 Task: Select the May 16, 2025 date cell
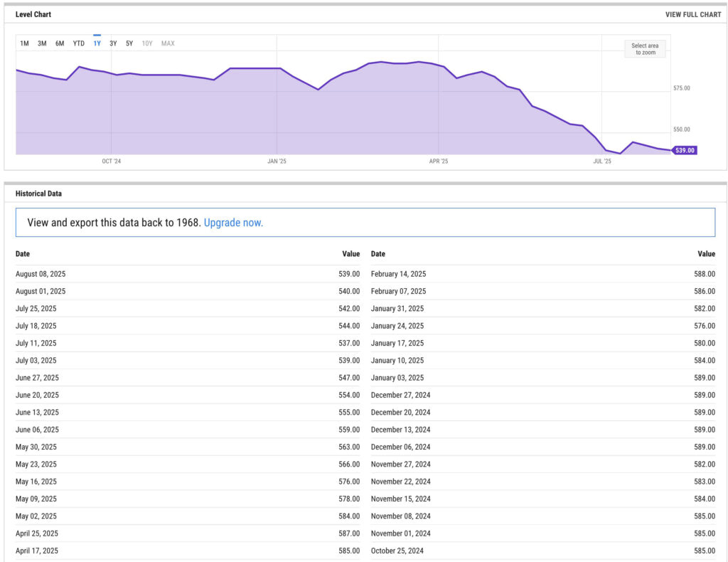pos(36,482)
